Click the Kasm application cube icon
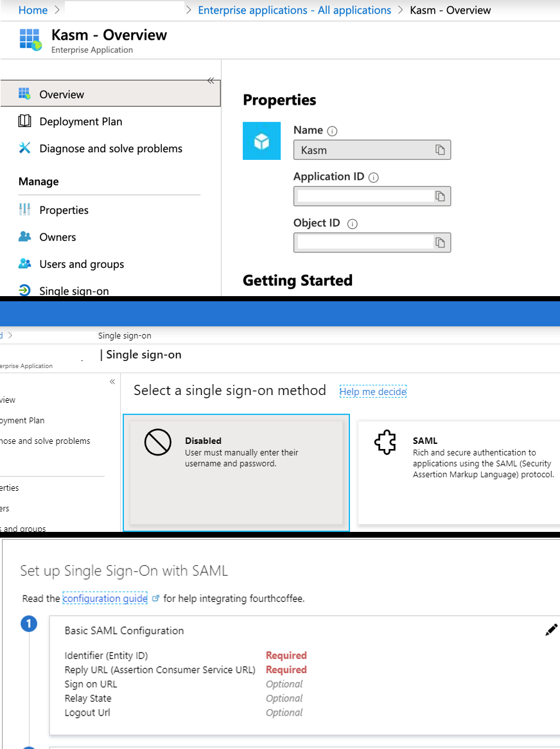The image size is (560, 749). [261, 141]
